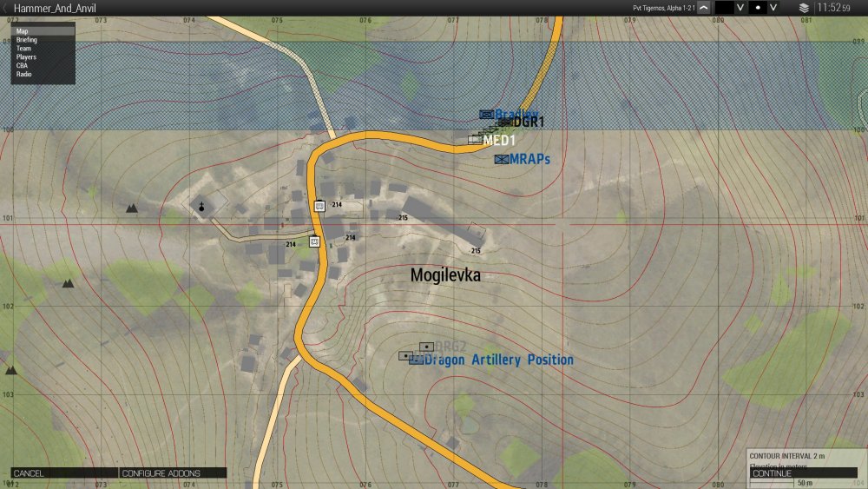The image size is (868, 489).
Task: Open the Players list entry
Action: coord(26,57)
